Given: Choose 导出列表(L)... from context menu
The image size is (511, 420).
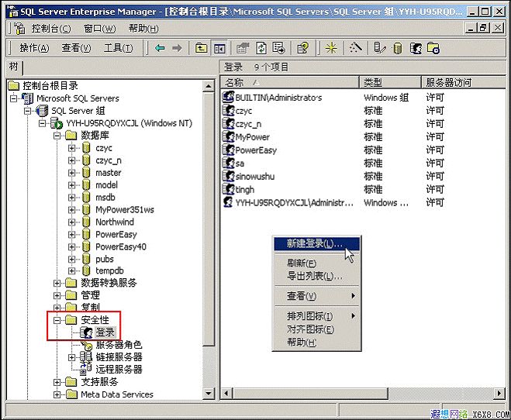Looking at the screenshot, I should (x=316, y=276).
